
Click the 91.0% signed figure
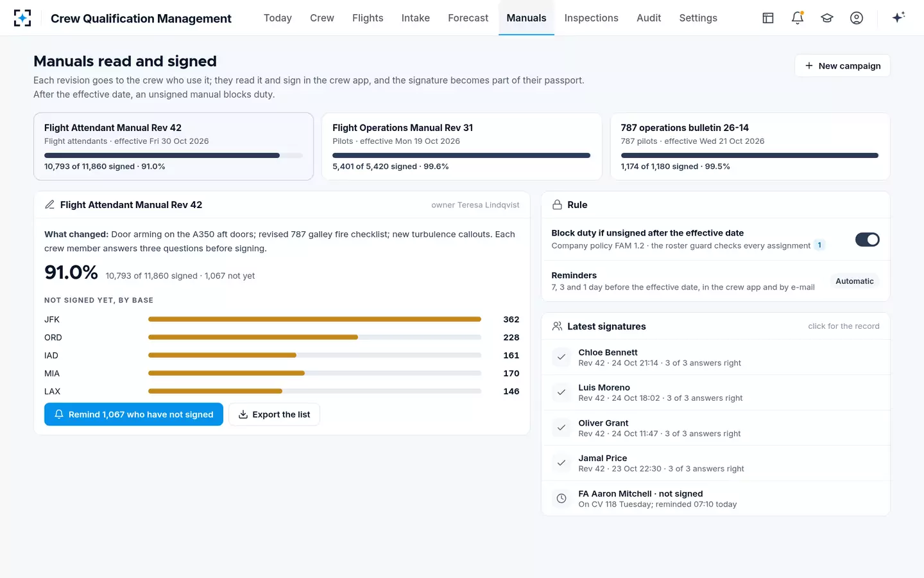tap(71, 272)
